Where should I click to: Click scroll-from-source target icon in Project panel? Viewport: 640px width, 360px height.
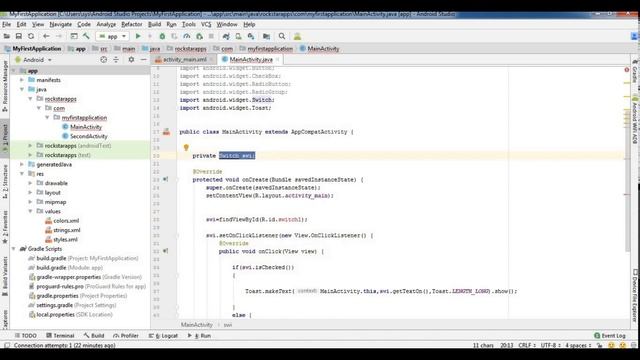[104, 60]
